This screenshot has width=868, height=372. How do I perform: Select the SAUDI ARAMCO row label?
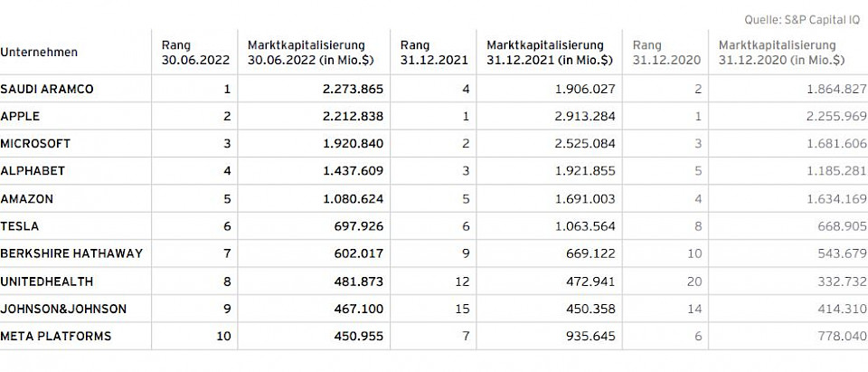[47, 90]
